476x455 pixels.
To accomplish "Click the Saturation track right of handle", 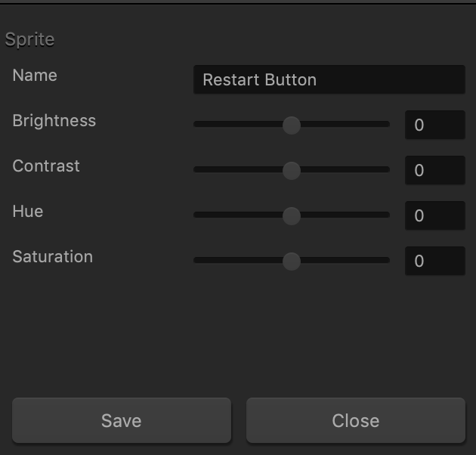I will point(345,260).
